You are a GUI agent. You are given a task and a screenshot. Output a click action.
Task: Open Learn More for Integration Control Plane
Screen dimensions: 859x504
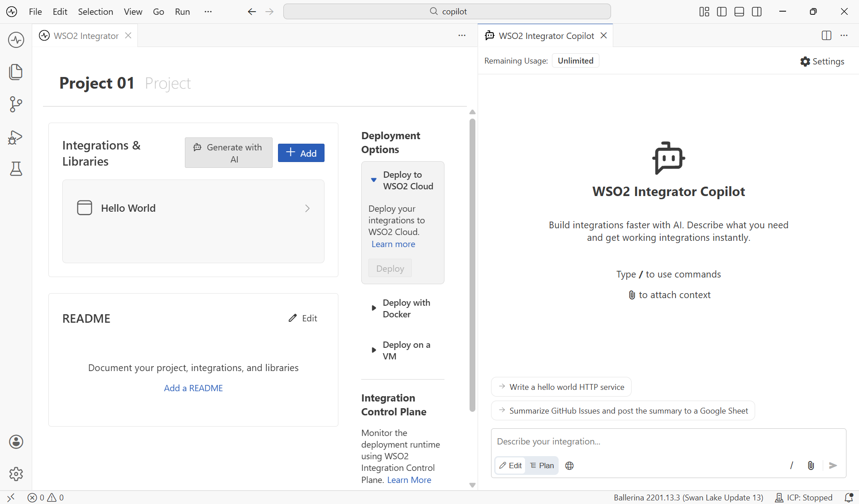tap(409, 480)
